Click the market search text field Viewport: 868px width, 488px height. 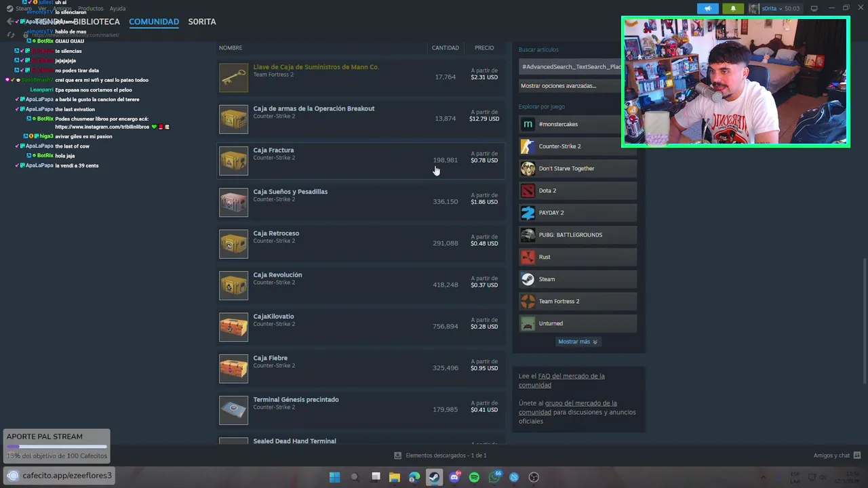[571, 66]
